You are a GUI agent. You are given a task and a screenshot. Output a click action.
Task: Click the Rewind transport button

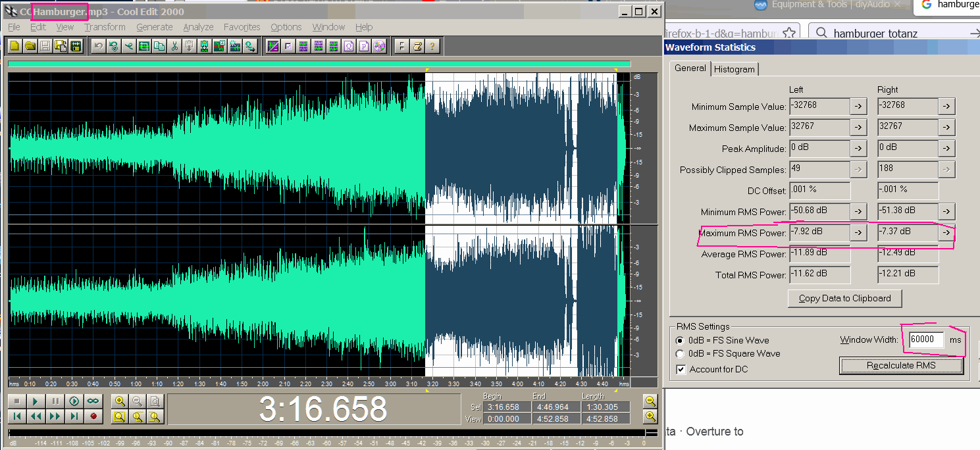36,416
